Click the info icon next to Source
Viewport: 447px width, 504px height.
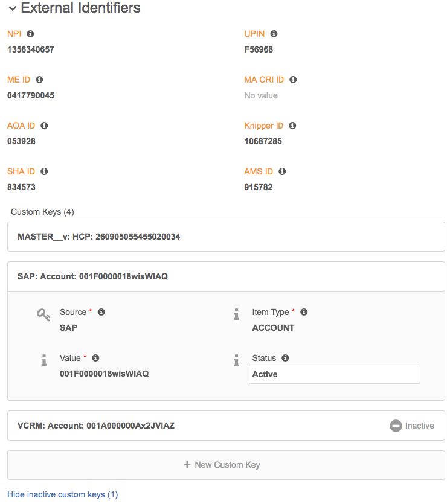click(101, 312)
